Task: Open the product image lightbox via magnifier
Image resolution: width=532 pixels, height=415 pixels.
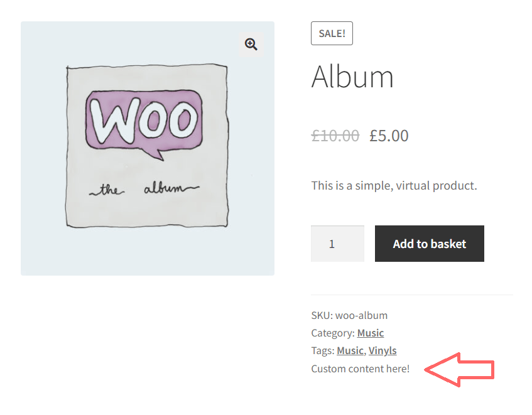Action: coord(251,44)
